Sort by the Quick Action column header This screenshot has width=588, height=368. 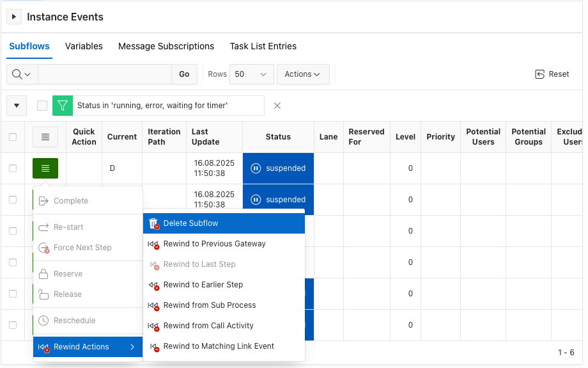[84, 137]
